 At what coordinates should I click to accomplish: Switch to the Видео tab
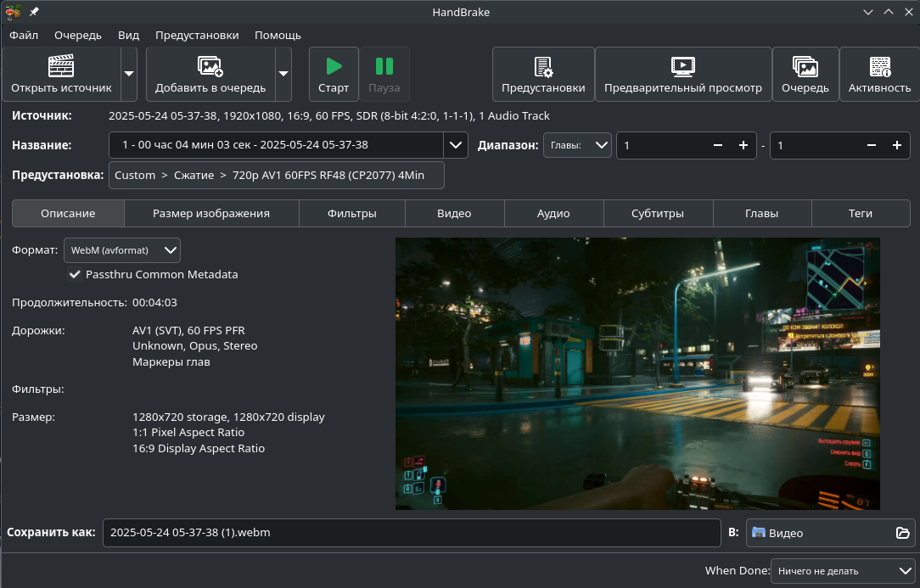pos(454,214)
